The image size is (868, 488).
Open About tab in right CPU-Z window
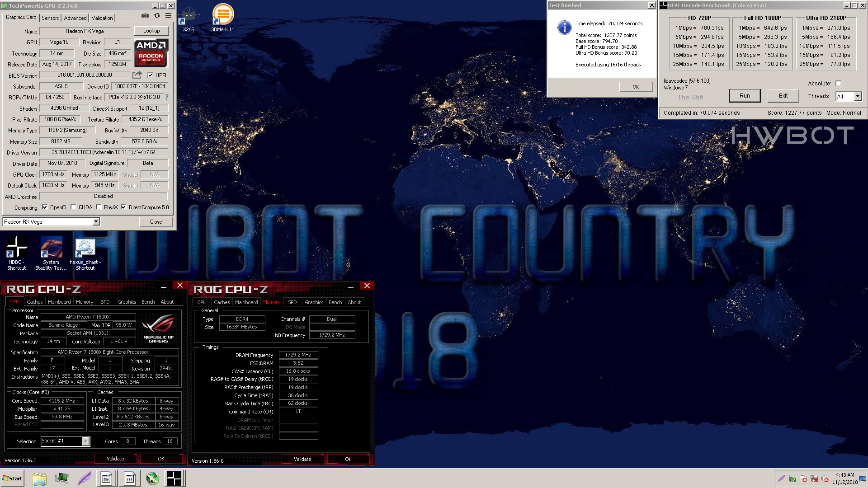pos(354,302)
